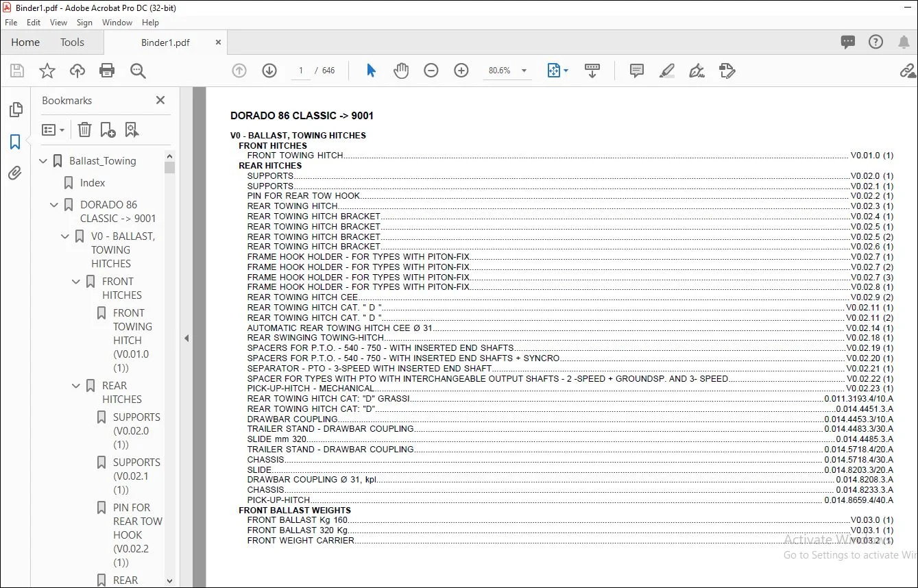
Task: Collapse the FRONT HITCHES bookmark
Action: [x=76, y=282]
